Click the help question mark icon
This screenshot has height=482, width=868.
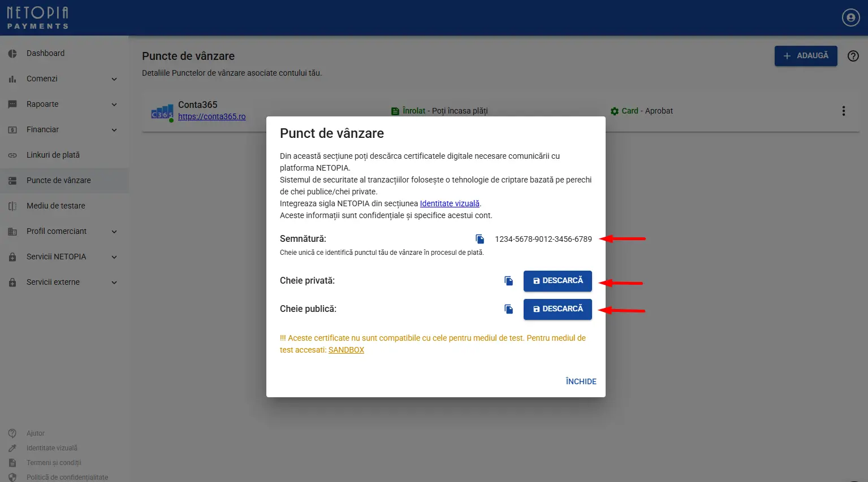tap(853, 56)
